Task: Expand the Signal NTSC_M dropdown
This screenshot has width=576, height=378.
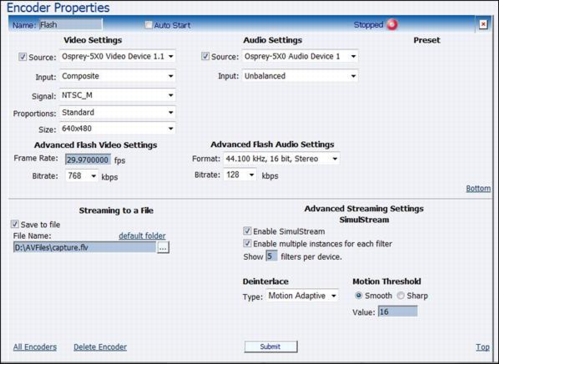Action: (117, 96)
